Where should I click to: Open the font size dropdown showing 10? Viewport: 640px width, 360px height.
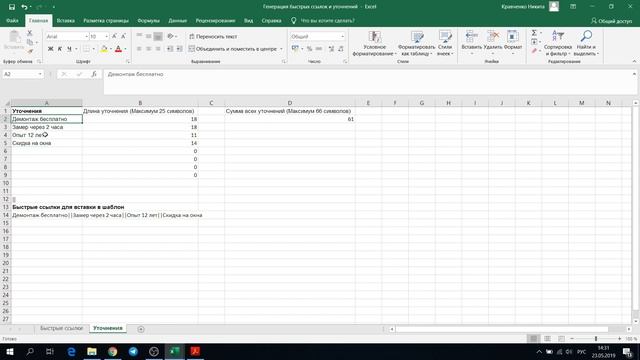click(107, 37)
